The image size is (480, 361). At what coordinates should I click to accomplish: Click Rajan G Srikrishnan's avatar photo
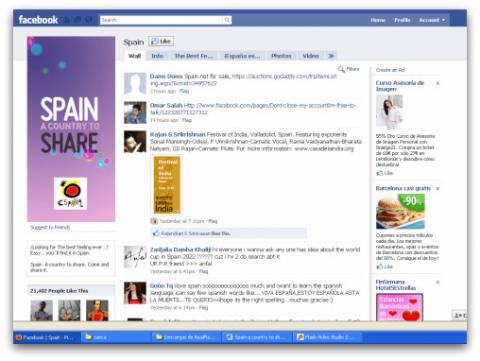click(135, 142)
